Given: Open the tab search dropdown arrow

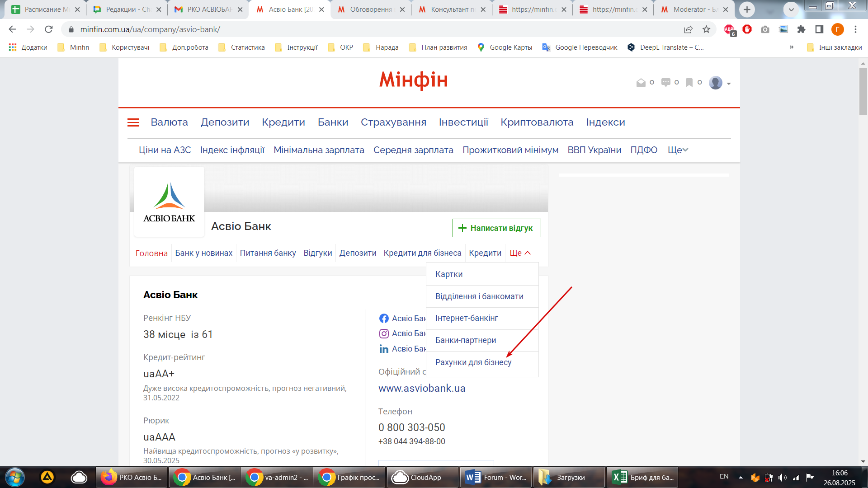Looking at the screenshot, I should 791,9.
